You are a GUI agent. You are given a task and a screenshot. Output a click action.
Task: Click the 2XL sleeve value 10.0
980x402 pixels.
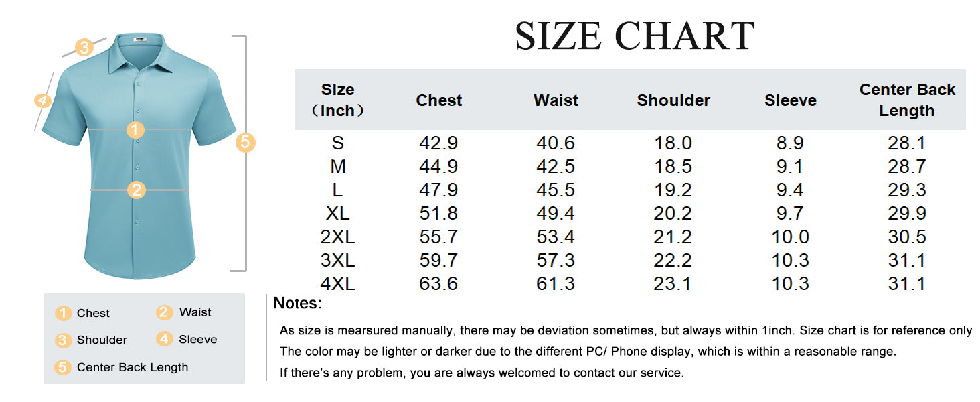pos(790,237)
